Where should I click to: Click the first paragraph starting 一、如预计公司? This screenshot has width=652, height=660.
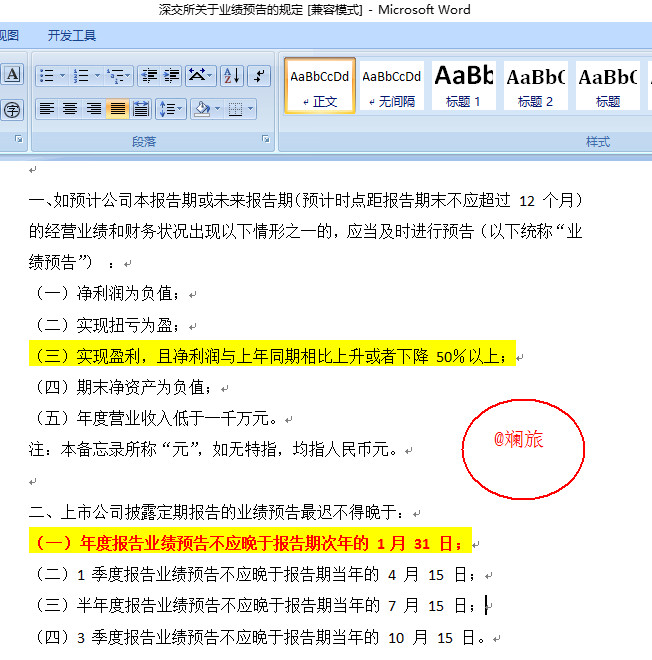[x=306, y=200]
